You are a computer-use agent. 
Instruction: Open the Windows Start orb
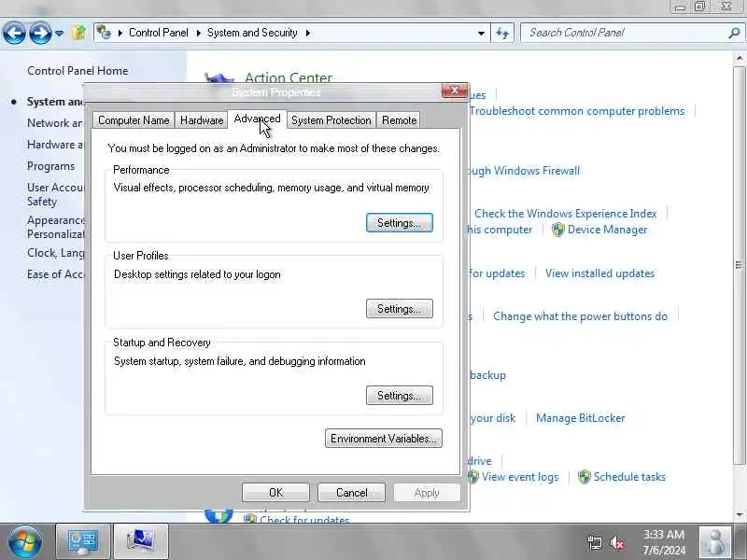click(x=25, y=541)
